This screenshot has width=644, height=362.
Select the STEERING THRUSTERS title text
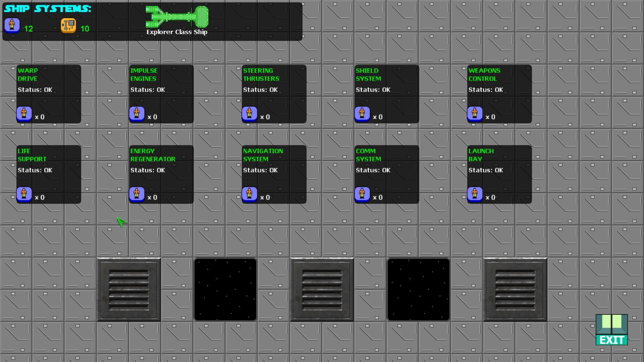pos(261,74)
